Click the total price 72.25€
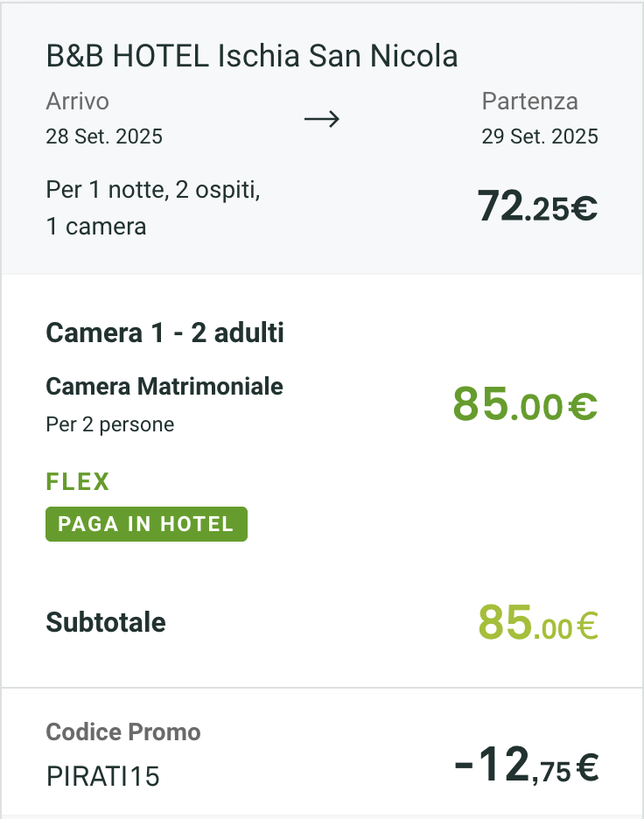This screenshot has height=819, width=644. 537,206
